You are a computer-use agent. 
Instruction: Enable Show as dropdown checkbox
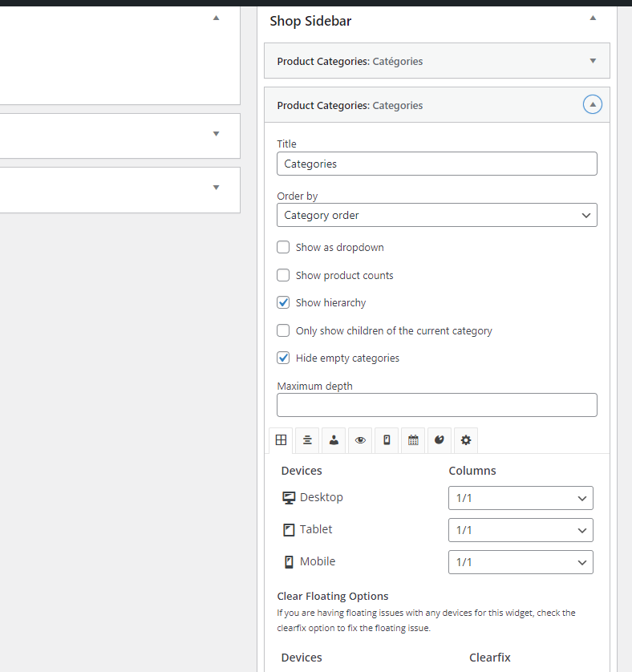pyautogui.click(x=283, y=247)
